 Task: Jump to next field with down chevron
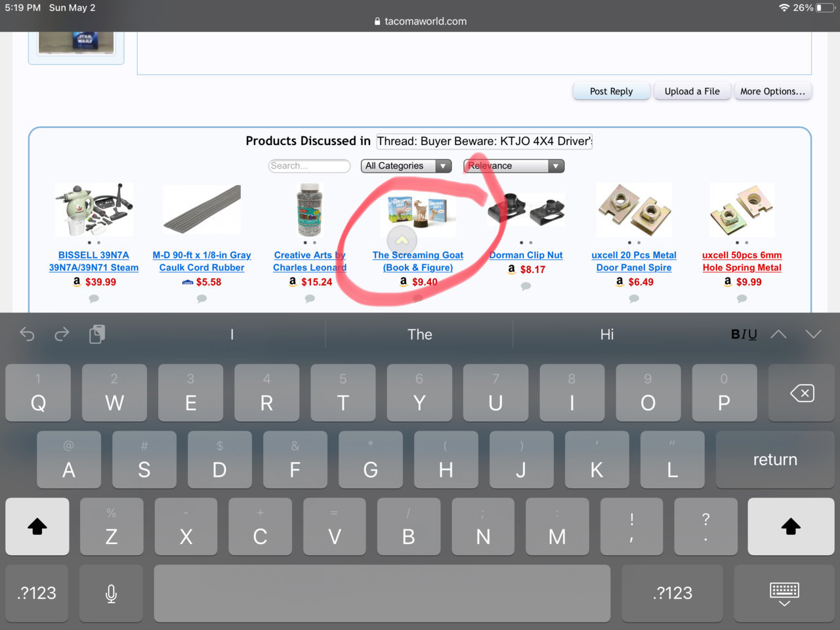click(x=813, y=334)
